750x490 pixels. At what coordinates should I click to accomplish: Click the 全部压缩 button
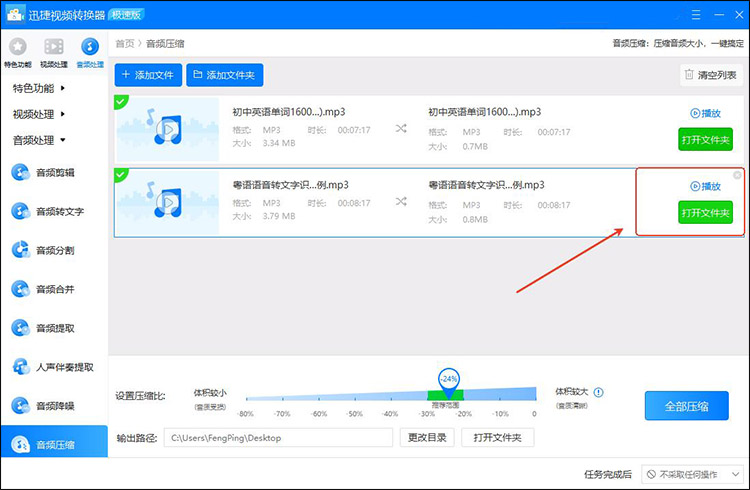pyautogui.click(x=686, y=406)
